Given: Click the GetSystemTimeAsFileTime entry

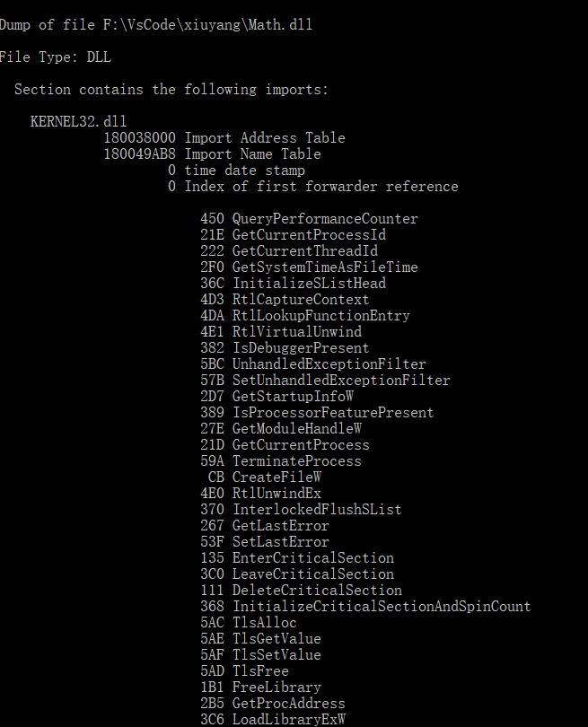Looking at the screenshot, I should (x=324, y=267).
